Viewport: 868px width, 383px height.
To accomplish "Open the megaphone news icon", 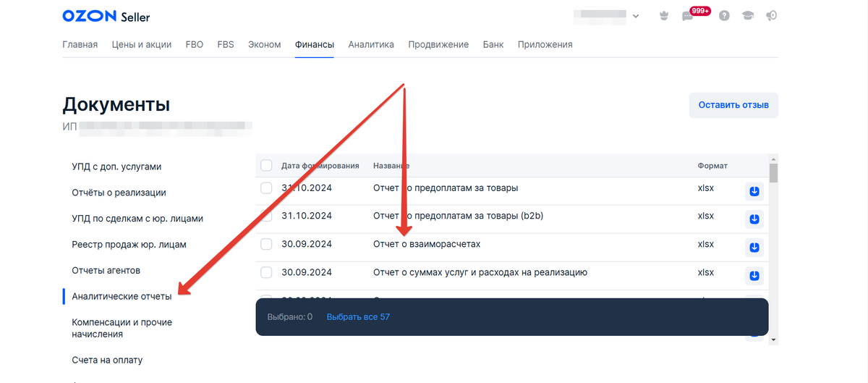I will 772,16.
